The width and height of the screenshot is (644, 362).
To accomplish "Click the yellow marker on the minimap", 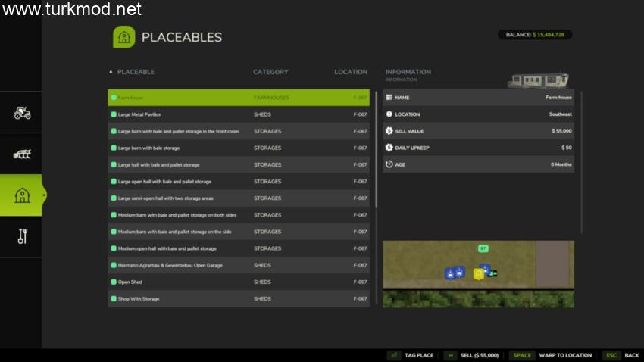I will (479, 273).
